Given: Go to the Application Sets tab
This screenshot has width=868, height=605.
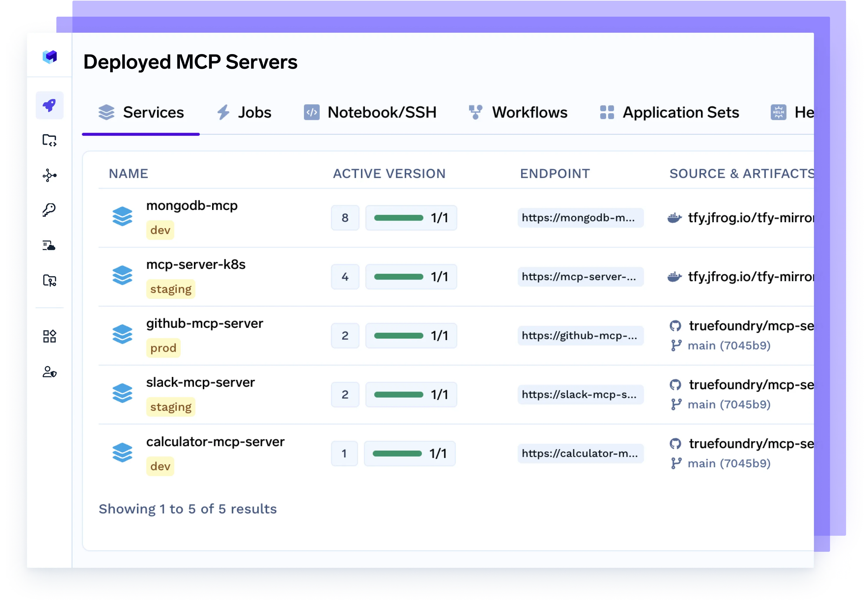Looking at the screenshot, I should click(669, 113).
